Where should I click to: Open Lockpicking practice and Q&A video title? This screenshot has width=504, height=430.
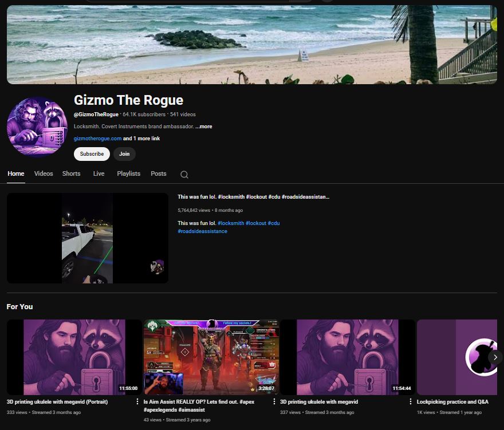pos(452,402)
